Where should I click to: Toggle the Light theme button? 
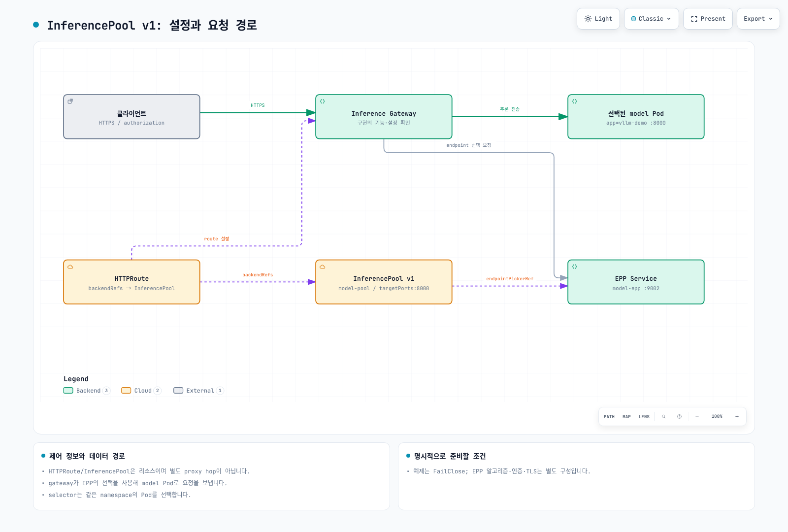click(598, 19)
